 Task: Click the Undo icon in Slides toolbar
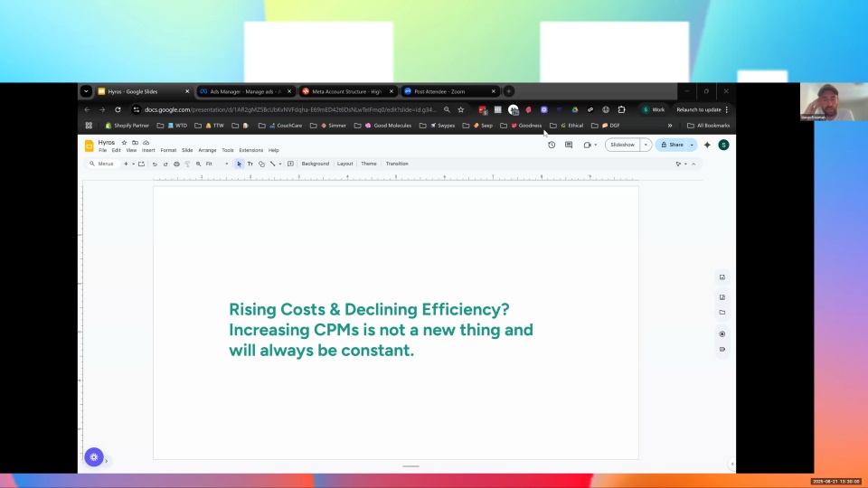[x=155, y=164]
